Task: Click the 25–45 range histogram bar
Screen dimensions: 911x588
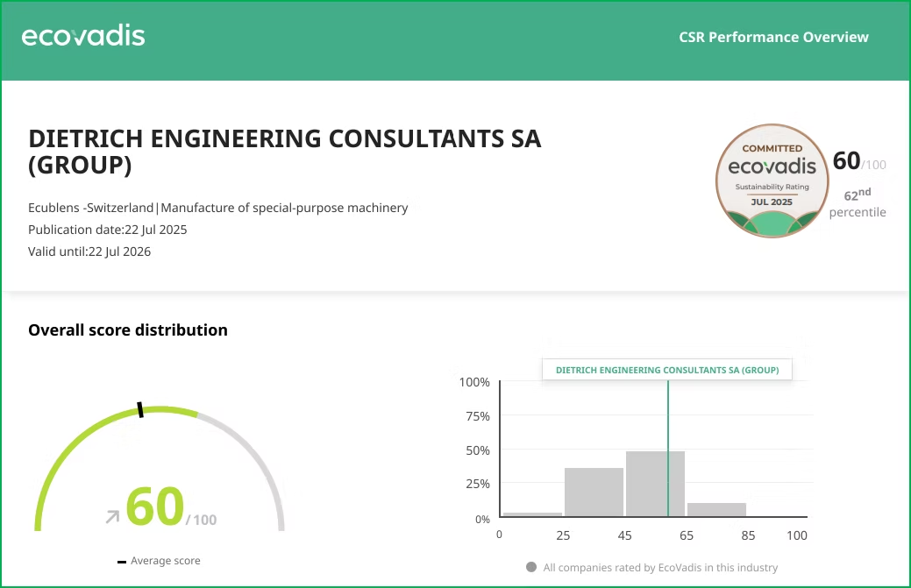Action: [594, 492]
